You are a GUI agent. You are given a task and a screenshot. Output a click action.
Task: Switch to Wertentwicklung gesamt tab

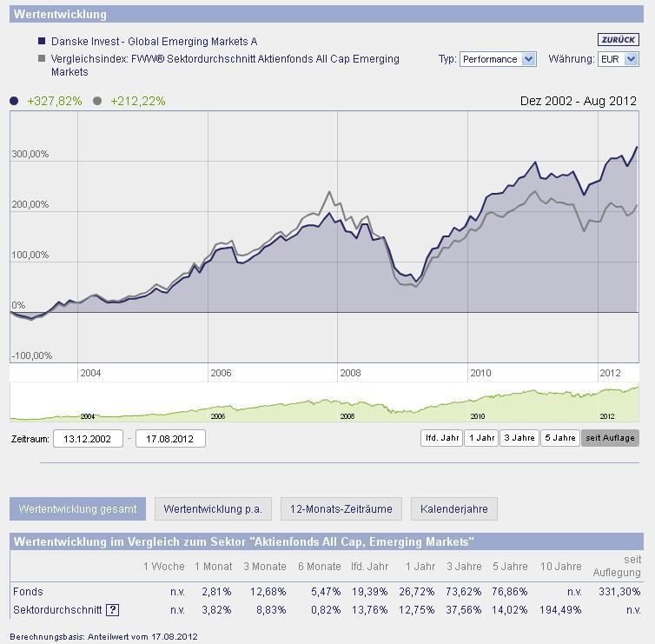click(x=77, y=509)
